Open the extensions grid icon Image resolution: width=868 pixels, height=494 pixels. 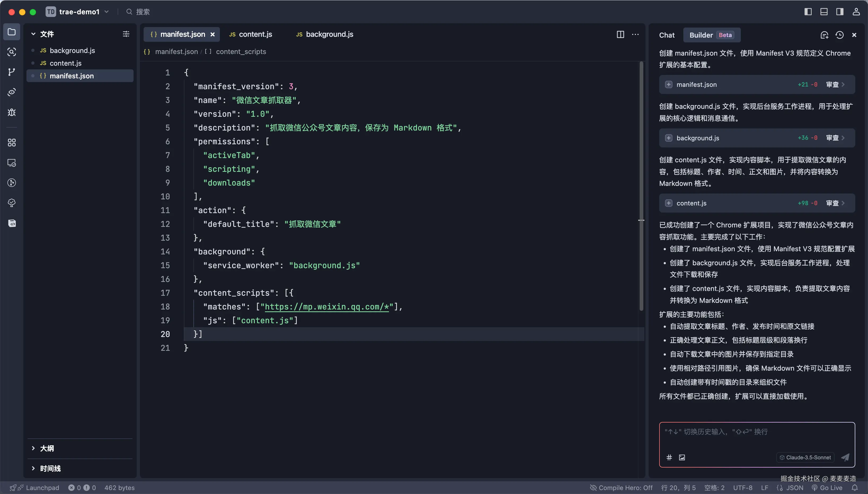click(12, 142)
